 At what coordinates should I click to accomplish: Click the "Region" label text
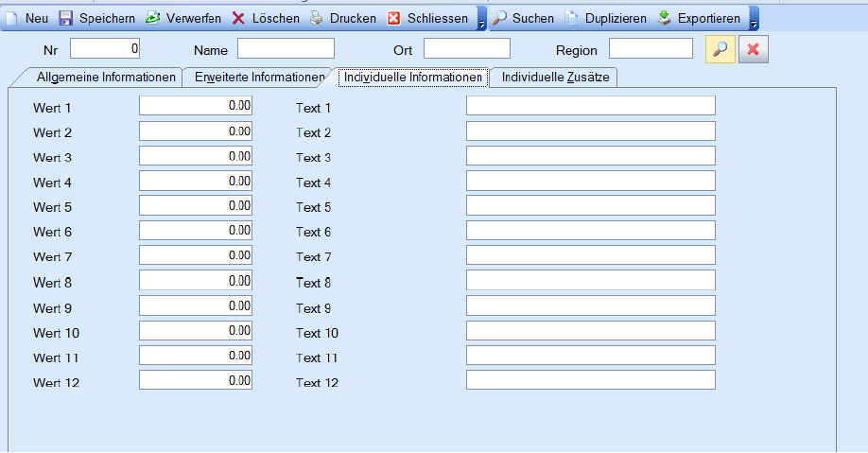point(576,50)
